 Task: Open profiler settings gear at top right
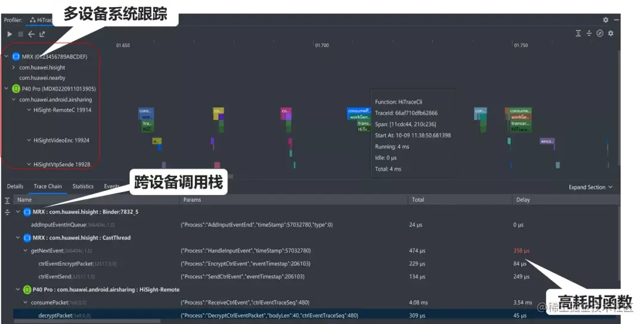(605, 20)
